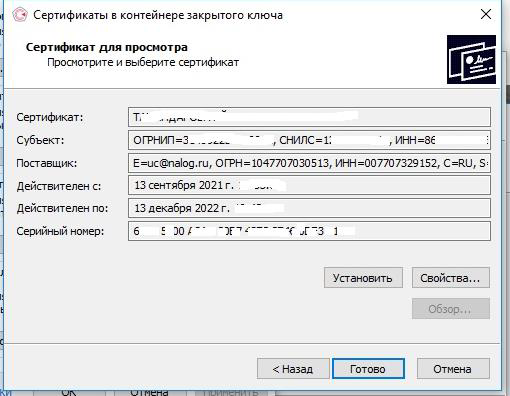Screen dimensions: 510x396
Task: Click the certificate image in header
Action: coord(471,59)
